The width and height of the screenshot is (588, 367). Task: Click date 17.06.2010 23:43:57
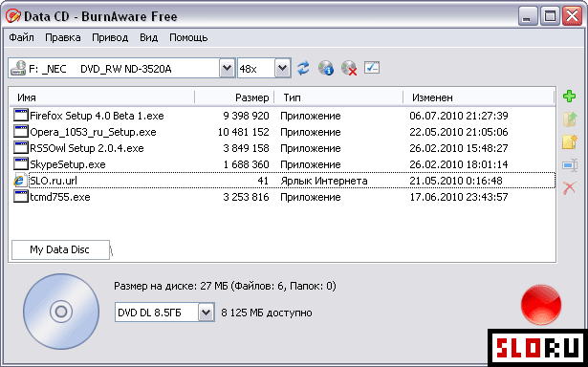[x=459, y=197]
